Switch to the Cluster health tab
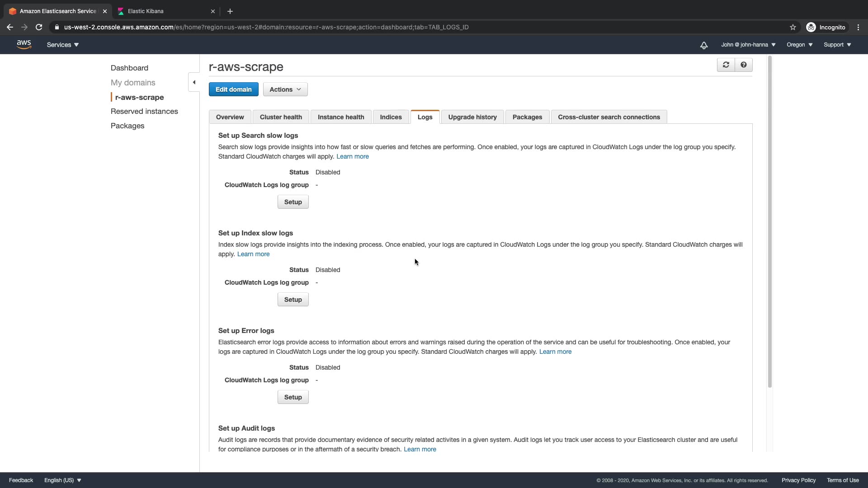Image resolution: width=868 pixels, height=488 pixels. click(x=281, y=117)
